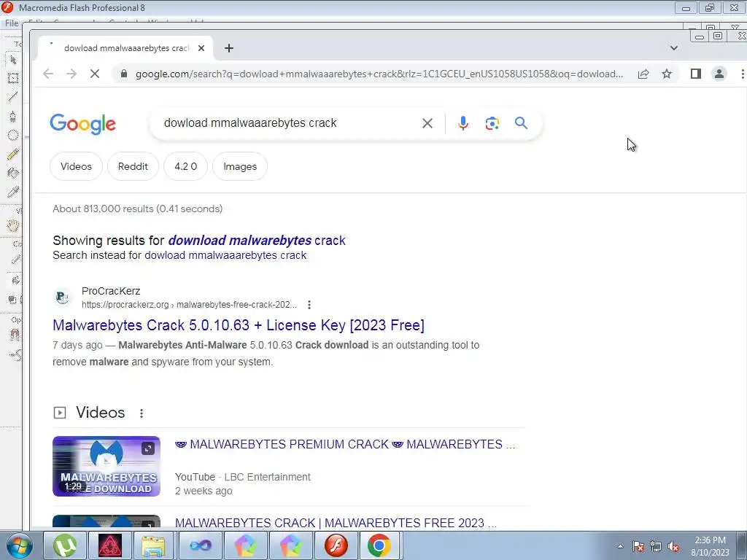Go forward in Chrome history

[x=71, y=74]
